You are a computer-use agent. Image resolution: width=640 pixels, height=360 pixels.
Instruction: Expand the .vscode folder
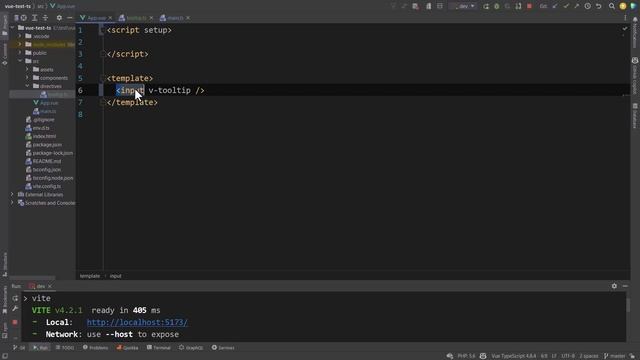click(x=20, y=36)
